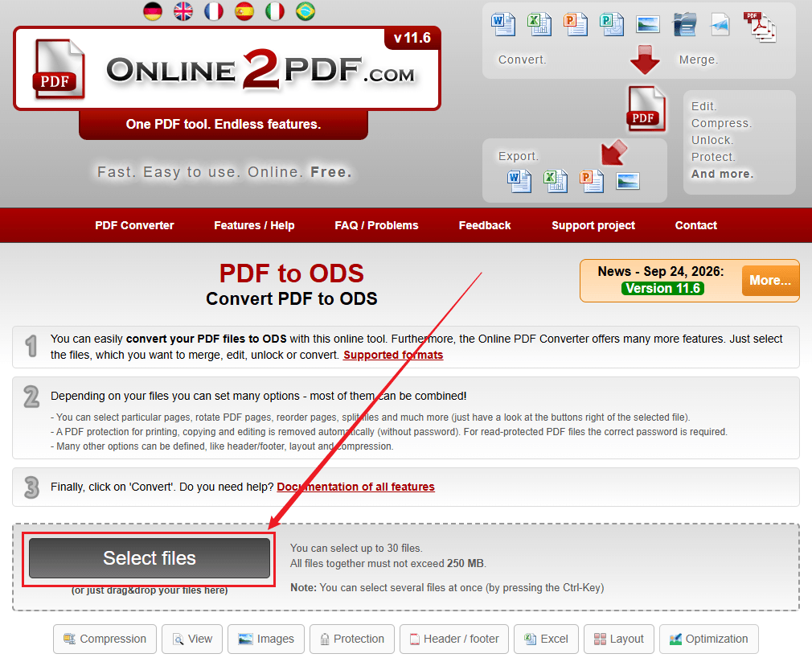The height and width of the screenshot is (662, 812).
Task: Click the 'PDF to ODS' heading
Action: [292, 273]
